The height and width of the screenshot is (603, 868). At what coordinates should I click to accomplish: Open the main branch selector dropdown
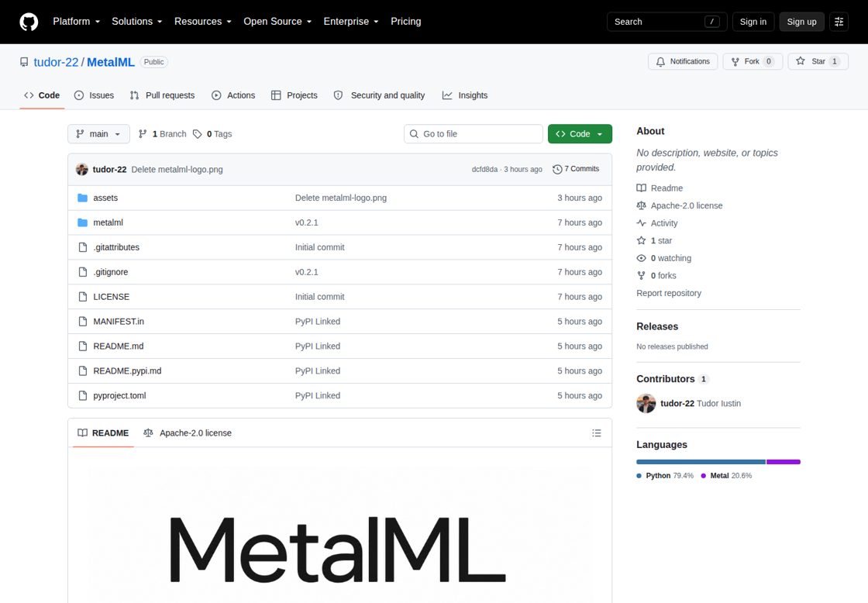click(98, 134)
